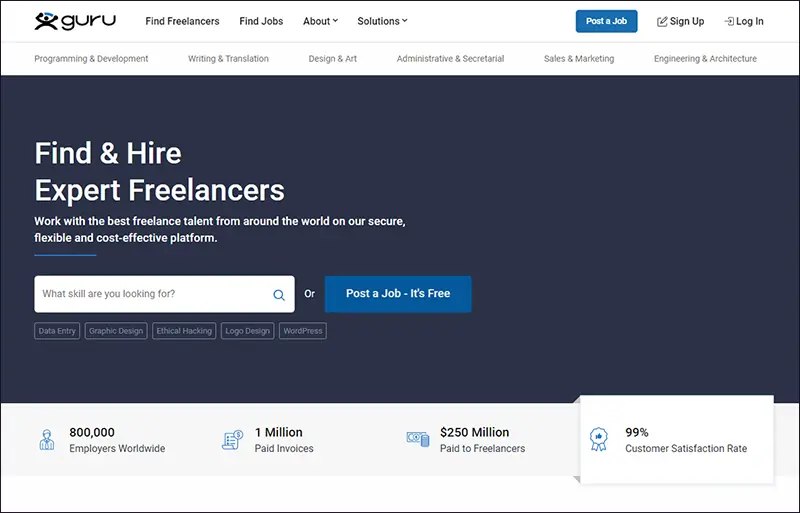Screen dimensions: 800x513
Task: Click the satisfaction ribbon badge icon
Action: click(598, 439)
